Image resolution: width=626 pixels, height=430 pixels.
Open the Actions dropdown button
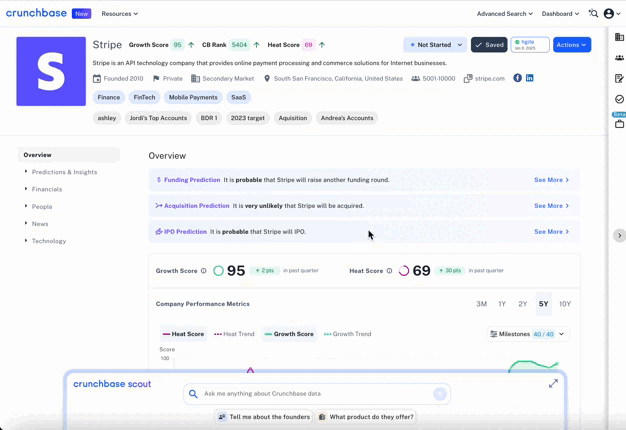click(572, 45)
